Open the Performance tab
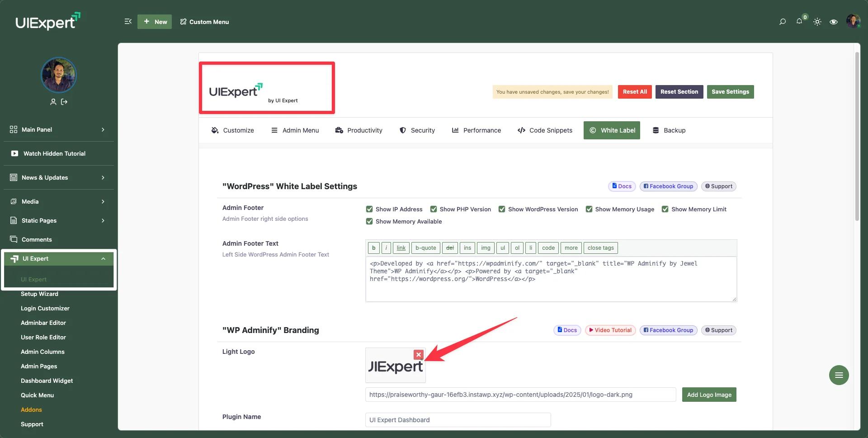This screenshot has height=438, width=868. [x=476, y=130]
